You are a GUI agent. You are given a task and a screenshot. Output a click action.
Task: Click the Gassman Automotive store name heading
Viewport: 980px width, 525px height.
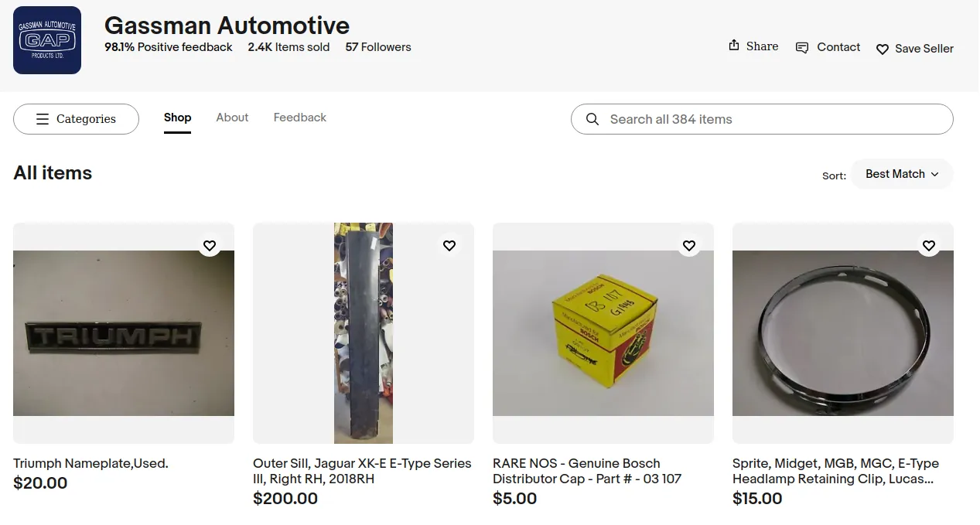point(227,26)
